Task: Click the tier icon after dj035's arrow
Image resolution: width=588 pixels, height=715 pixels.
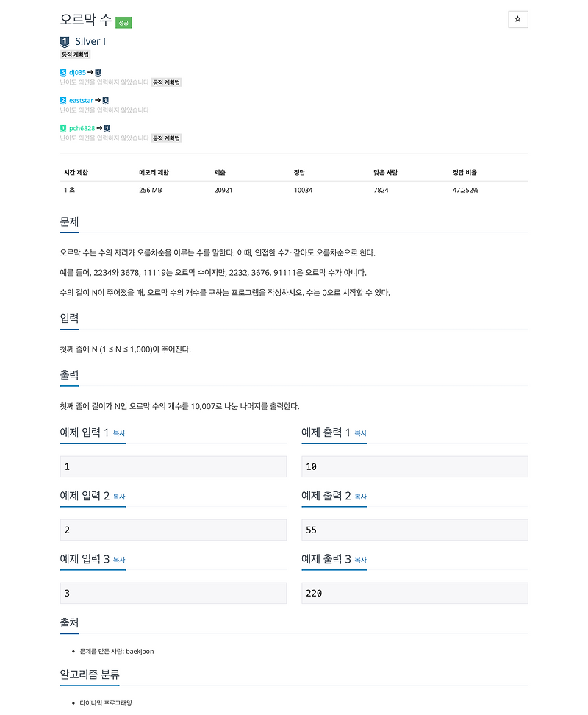Action: (x=98, y=73)
